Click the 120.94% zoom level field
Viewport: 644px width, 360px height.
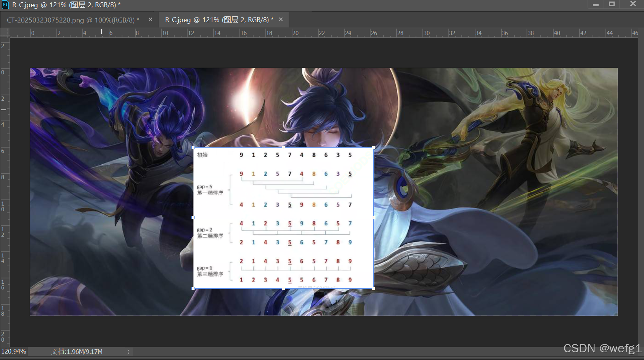(14, 351)
